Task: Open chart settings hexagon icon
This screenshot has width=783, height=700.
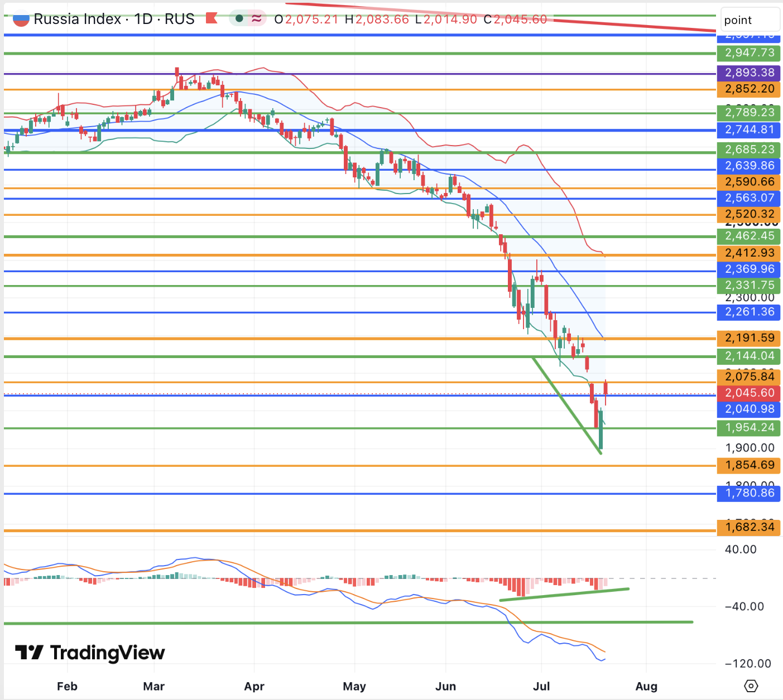Action: (x=751, y=686)
